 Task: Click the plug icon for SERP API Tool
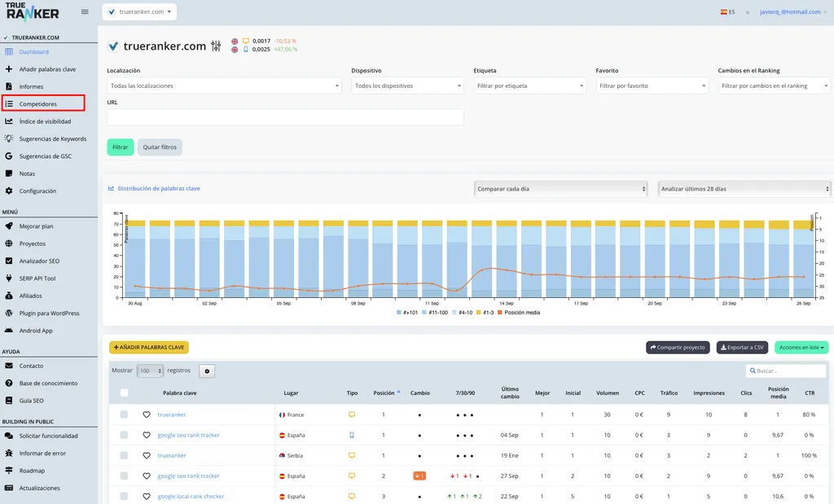(8, 278)
